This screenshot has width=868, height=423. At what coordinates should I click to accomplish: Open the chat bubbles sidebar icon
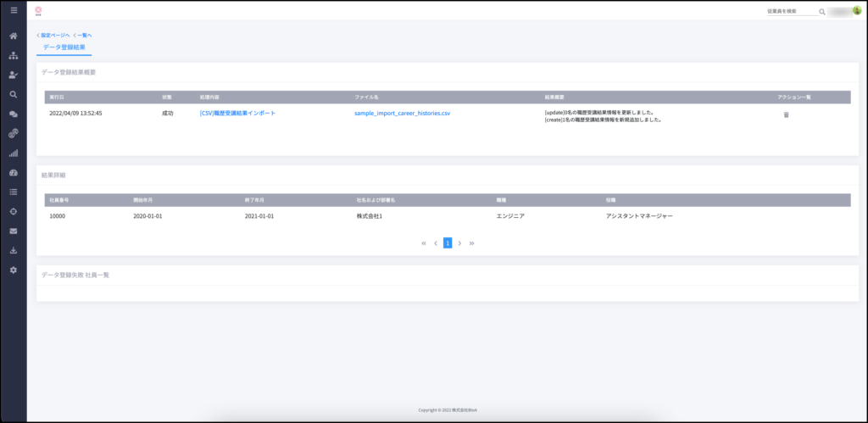[x=14, y=114]
